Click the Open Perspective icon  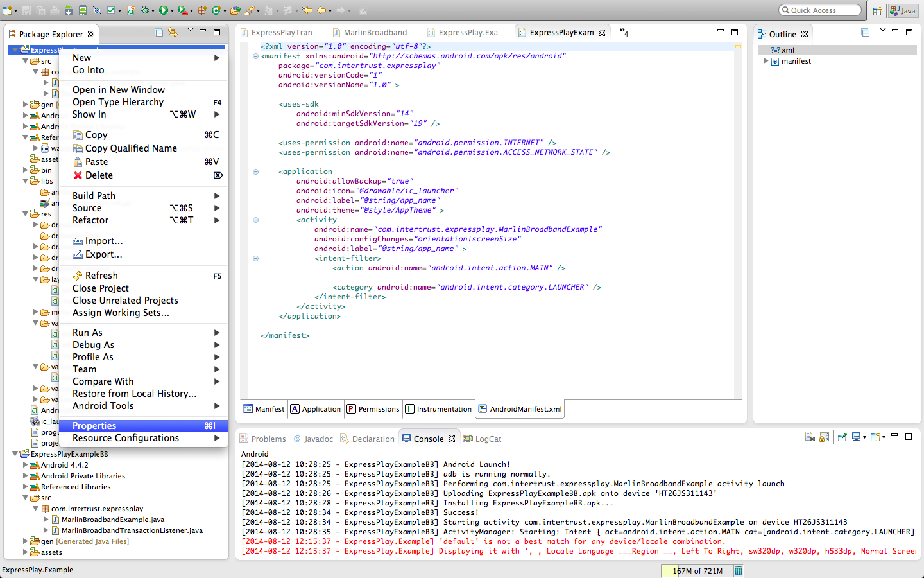[877, 11]
